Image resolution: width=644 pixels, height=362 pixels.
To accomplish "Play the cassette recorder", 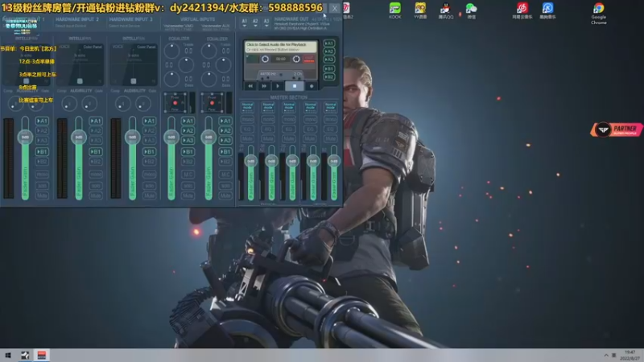I will pyautogui.click(x=278, y=86).
